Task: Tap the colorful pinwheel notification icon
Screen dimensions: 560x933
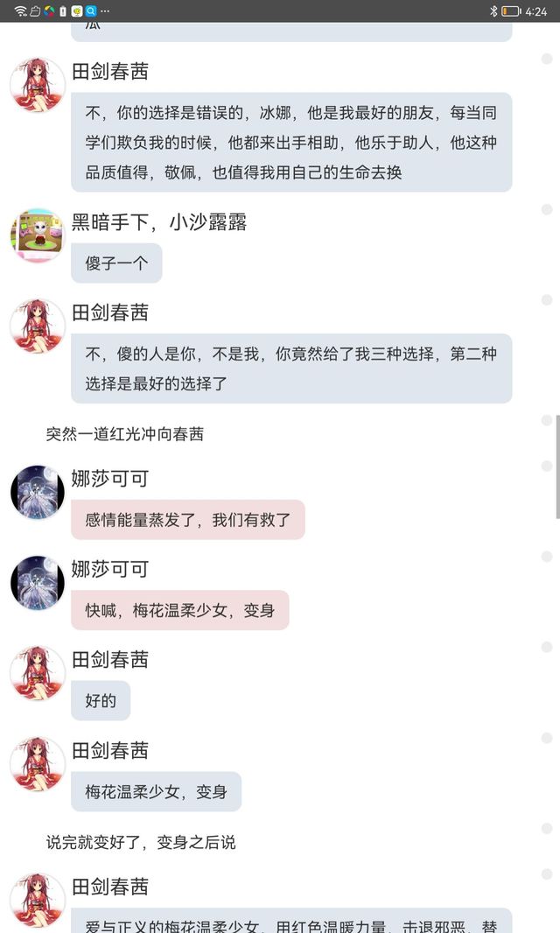Action: coord(49,11)
